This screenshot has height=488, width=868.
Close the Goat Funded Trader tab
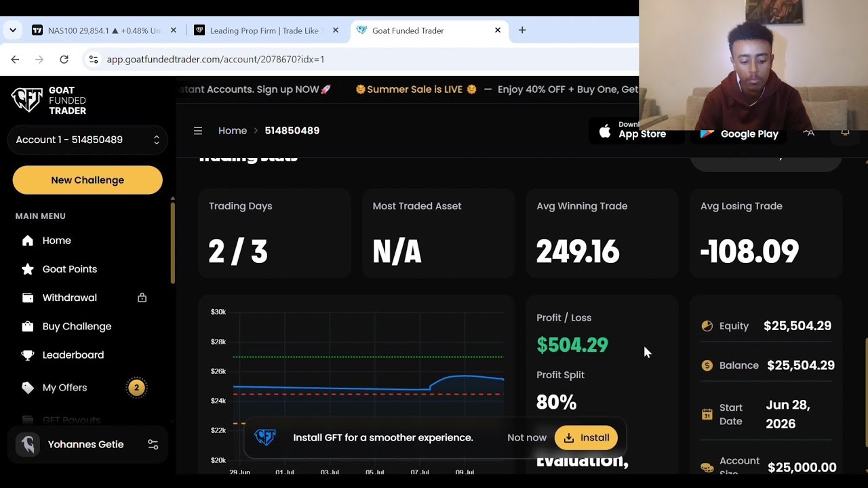tap(498, 30)
